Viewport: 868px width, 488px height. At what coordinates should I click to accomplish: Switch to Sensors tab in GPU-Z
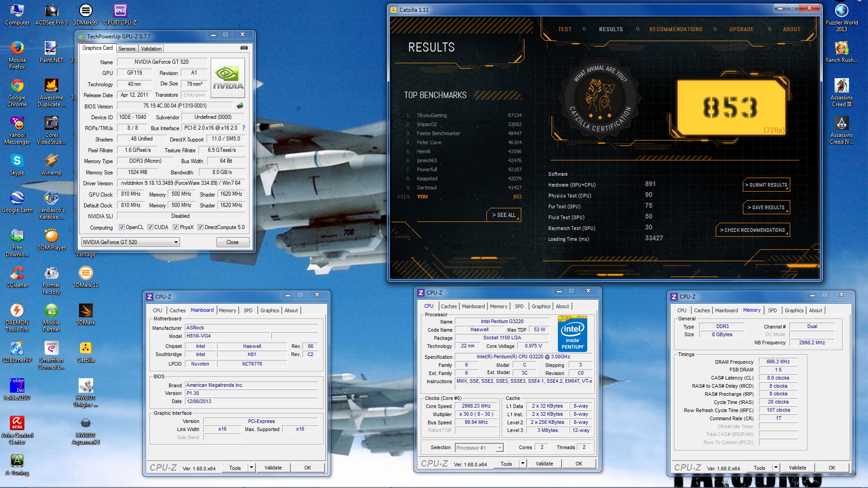127,49
